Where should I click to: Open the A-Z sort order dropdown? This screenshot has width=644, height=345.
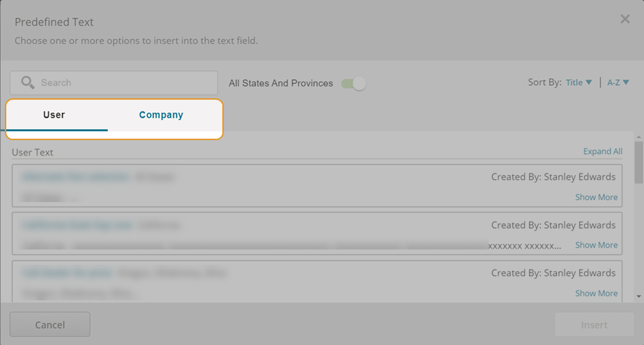pos(618,82)
